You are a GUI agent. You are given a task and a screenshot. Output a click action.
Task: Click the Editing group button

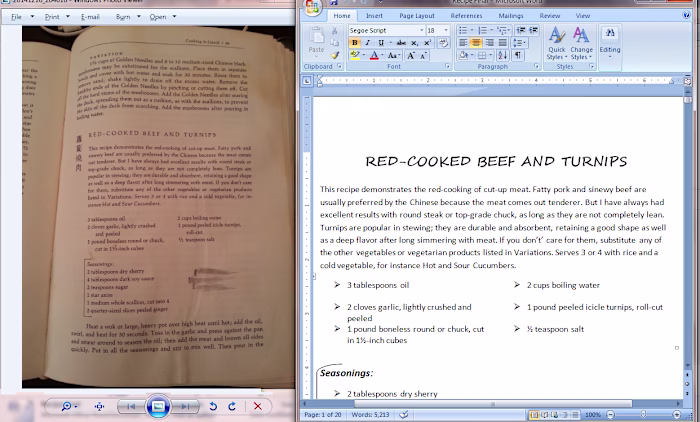click(610, 43)
